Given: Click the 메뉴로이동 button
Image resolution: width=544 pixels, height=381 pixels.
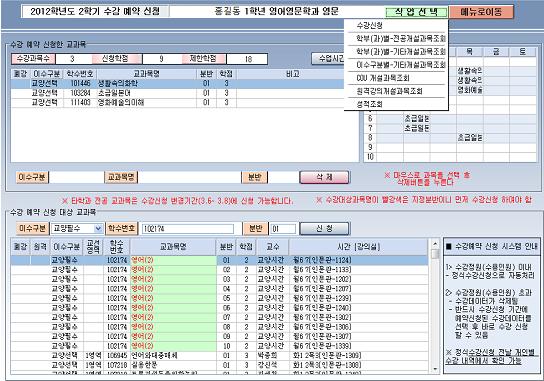Looking at the screenshot, I should pyautogui.click(x=481, y=12).
